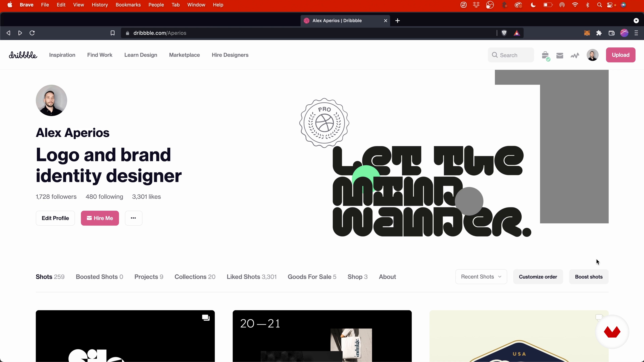Image resolution: width=644 pixels, height=362 pixels.
Task: Click the pink Upload button
Action: coord(620,55)
